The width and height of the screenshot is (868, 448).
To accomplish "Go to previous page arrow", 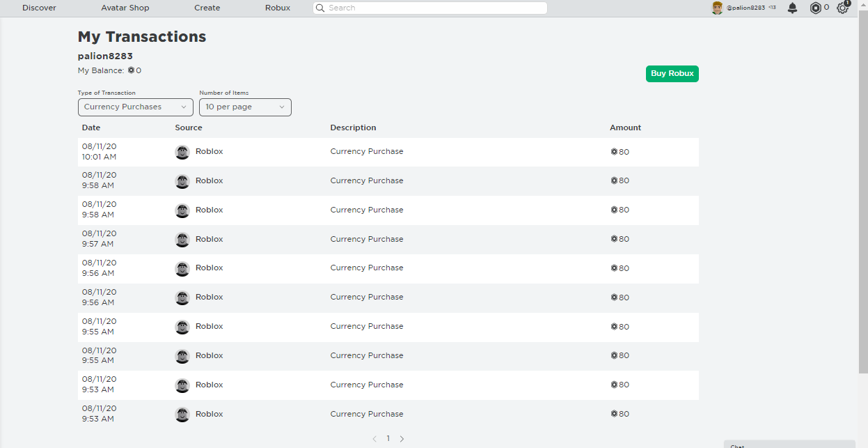I will coord(374,439).
